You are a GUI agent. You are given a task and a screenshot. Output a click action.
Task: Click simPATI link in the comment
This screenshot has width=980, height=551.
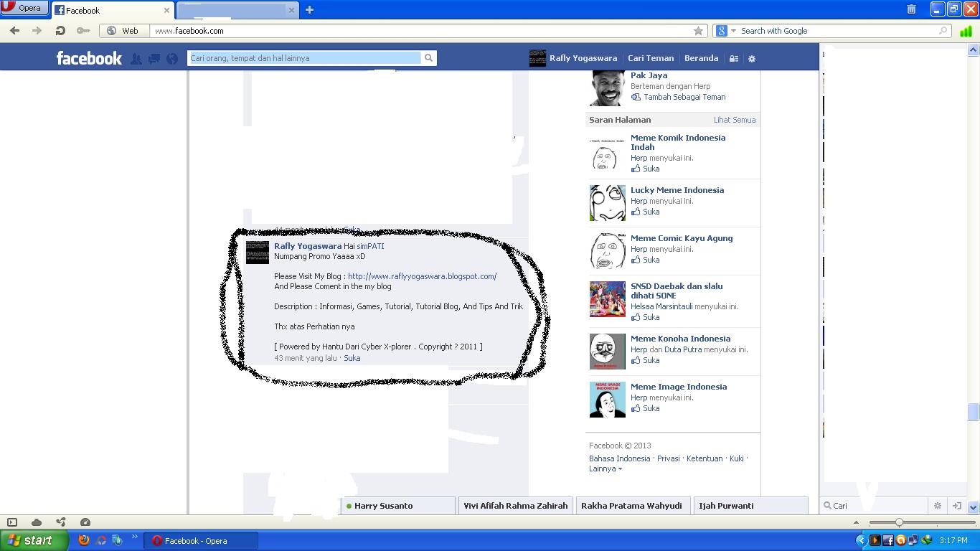click(370, 246)
